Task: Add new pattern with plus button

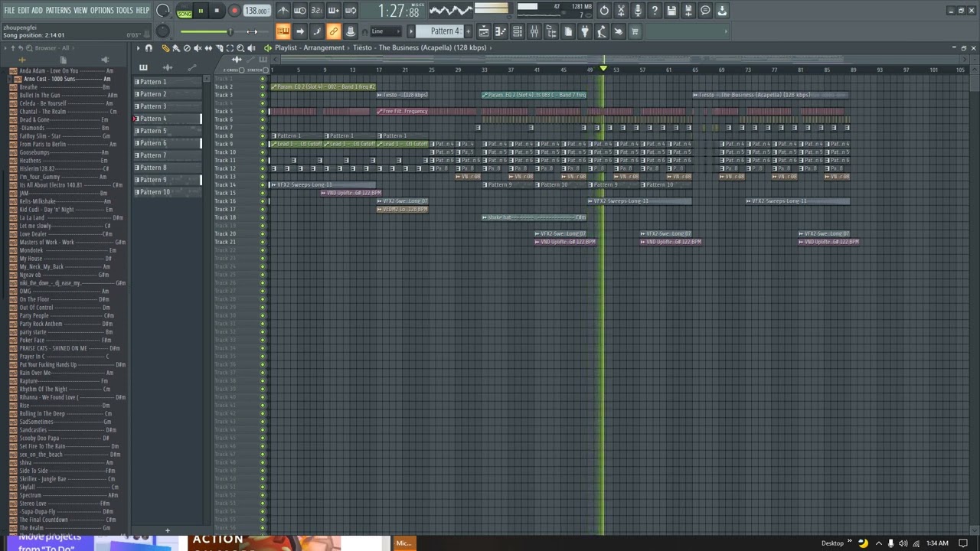Action: (x=469, y=31)
